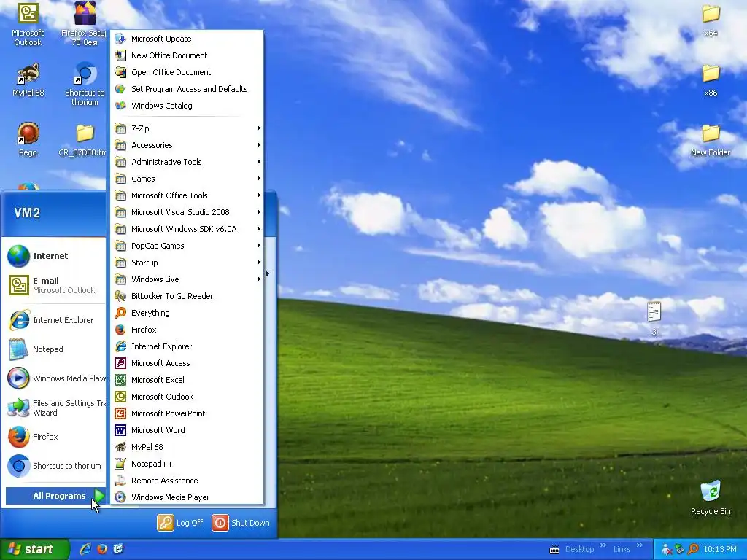The height and width of the screenshot is (560, 747).
Task: Click Show Desktop Quick Launch icon
Action: [x=119, y=549]
